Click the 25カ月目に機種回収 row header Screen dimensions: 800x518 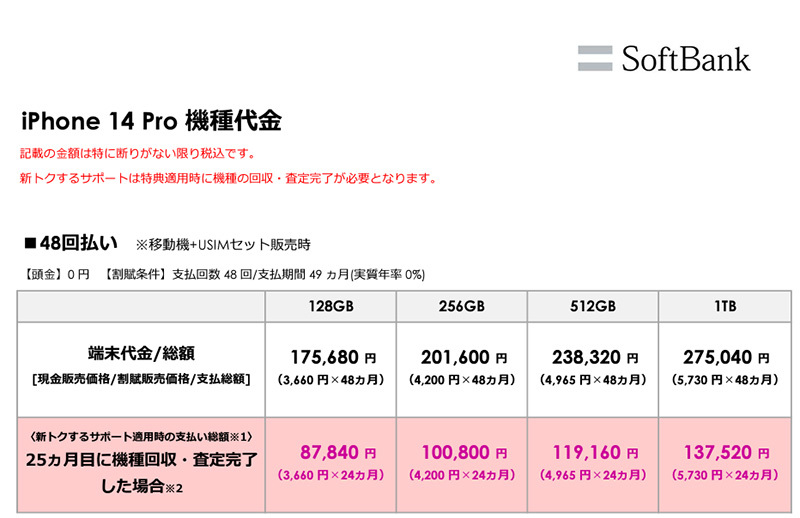click(141, 460)
